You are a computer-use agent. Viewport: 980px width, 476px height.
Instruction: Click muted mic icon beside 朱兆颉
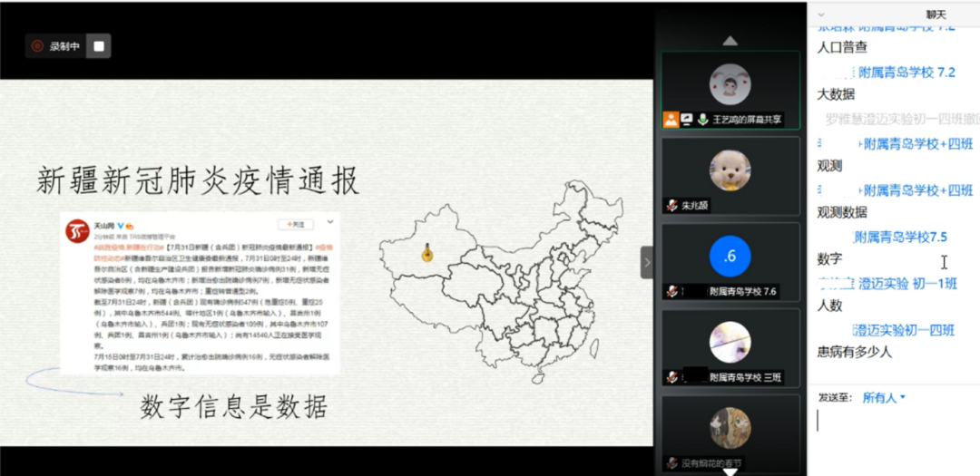click(x=671, y=206)
